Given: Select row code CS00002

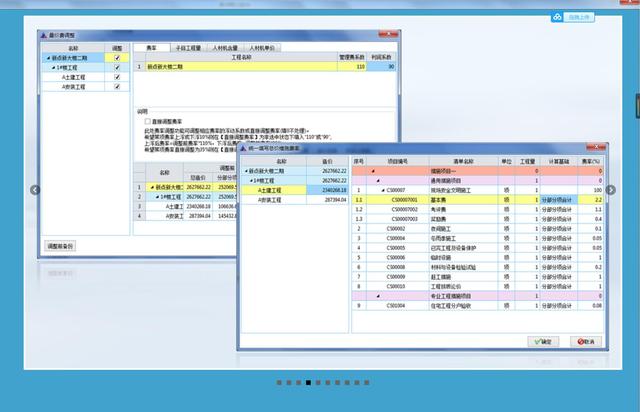Looking at the screenshot, I should click(x=396, y=229).
